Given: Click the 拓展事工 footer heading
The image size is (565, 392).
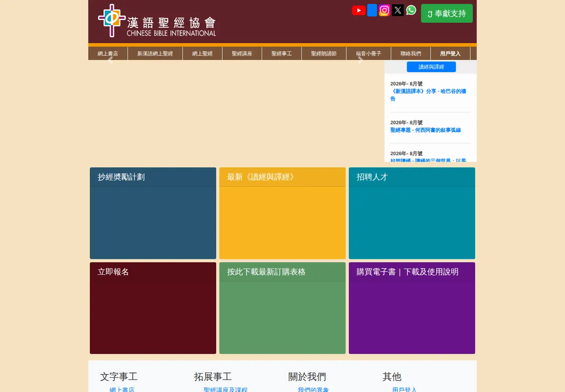Looking at the screenshot, I should click(x=213, y=377).
